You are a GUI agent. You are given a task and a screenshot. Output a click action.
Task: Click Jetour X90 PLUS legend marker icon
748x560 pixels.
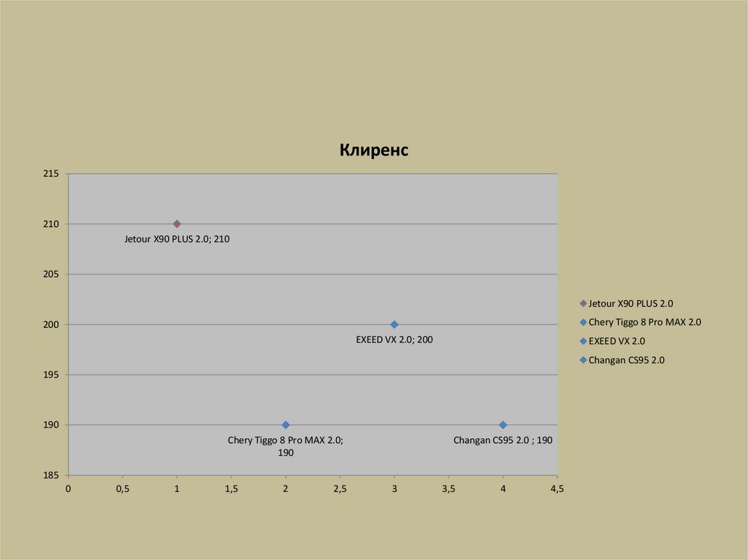(583, 304)
